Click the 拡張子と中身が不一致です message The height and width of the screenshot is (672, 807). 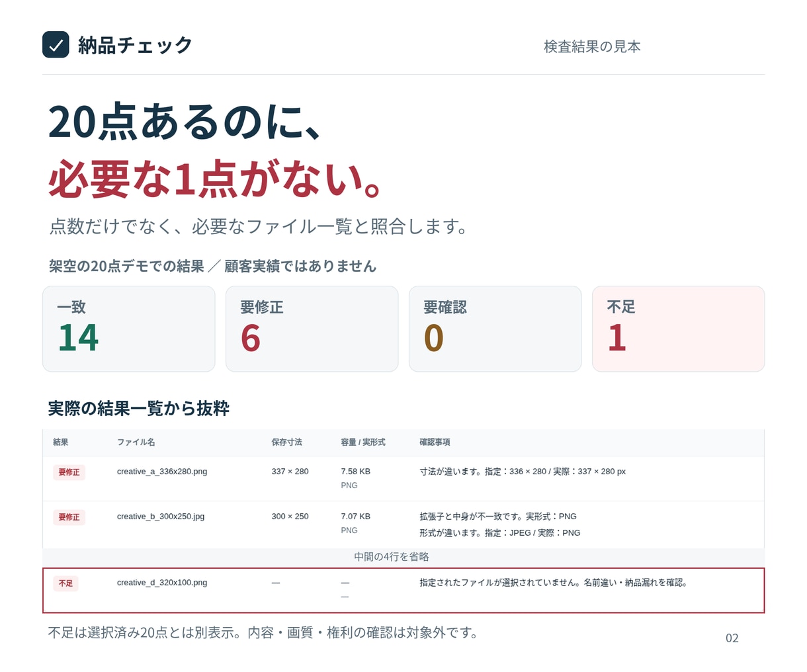tap(498, 517)
